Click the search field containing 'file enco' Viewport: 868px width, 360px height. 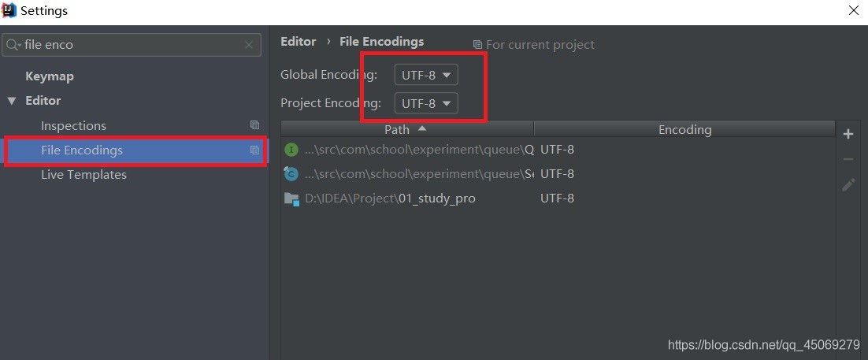[132, 45]
